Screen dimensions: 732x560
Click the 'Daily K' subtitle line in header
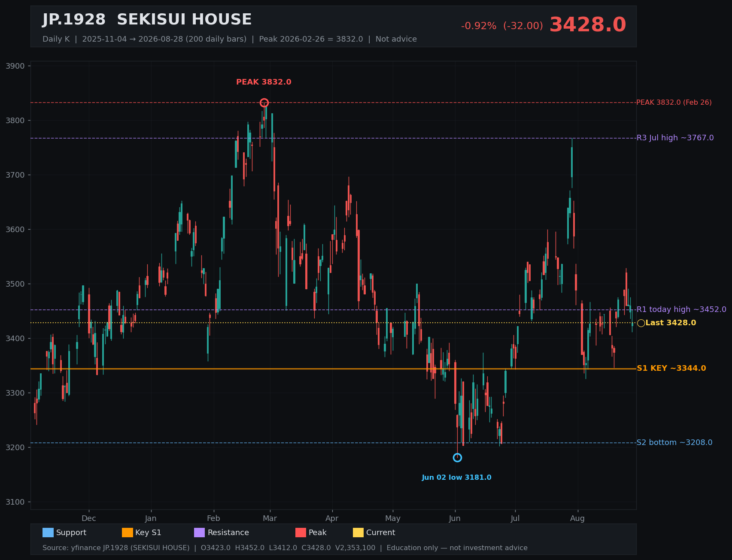(230, 39)
